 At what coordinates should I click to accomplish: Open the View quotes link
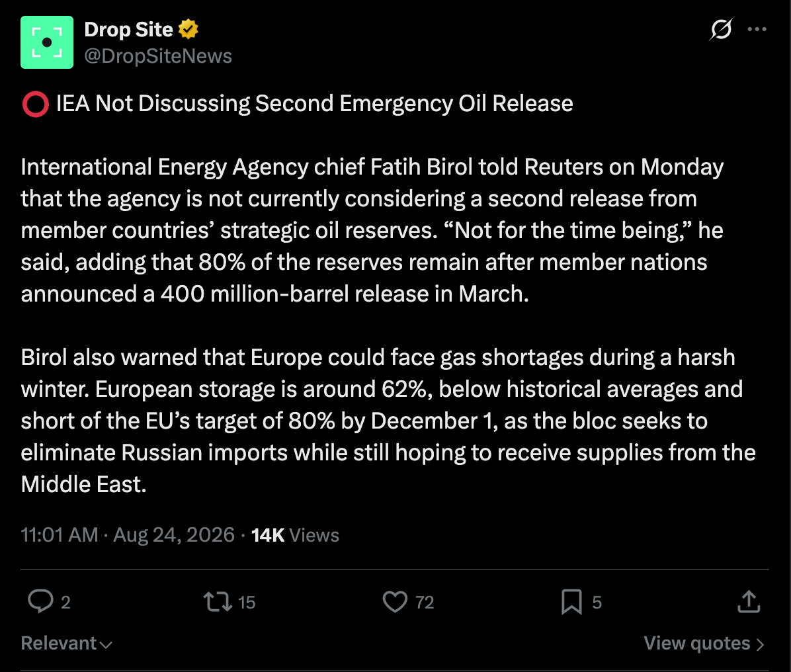(x=704, y=644)
